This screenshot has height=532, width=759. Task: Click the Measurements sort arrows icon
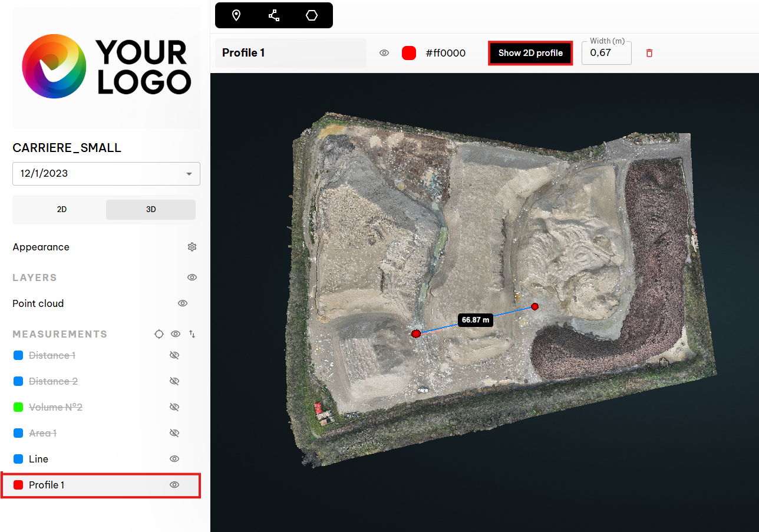(192, 334)
